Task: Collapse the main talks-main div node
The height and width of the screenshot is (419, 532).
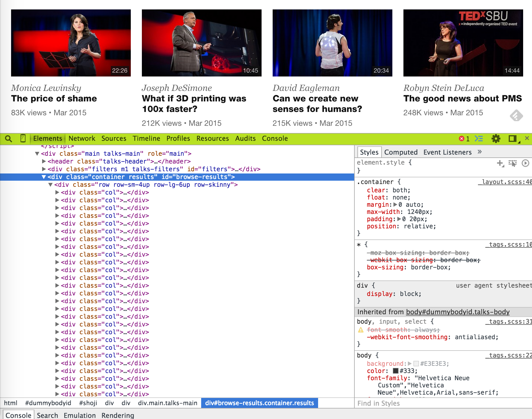Action: tap(37, 154)
